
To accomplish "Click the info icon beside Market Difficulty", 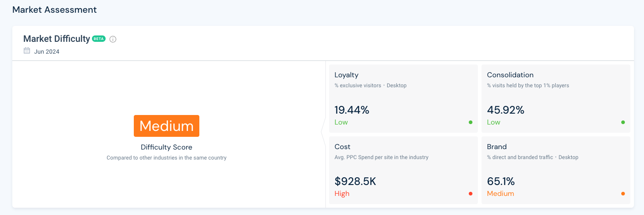I will [x=113, y=39].
